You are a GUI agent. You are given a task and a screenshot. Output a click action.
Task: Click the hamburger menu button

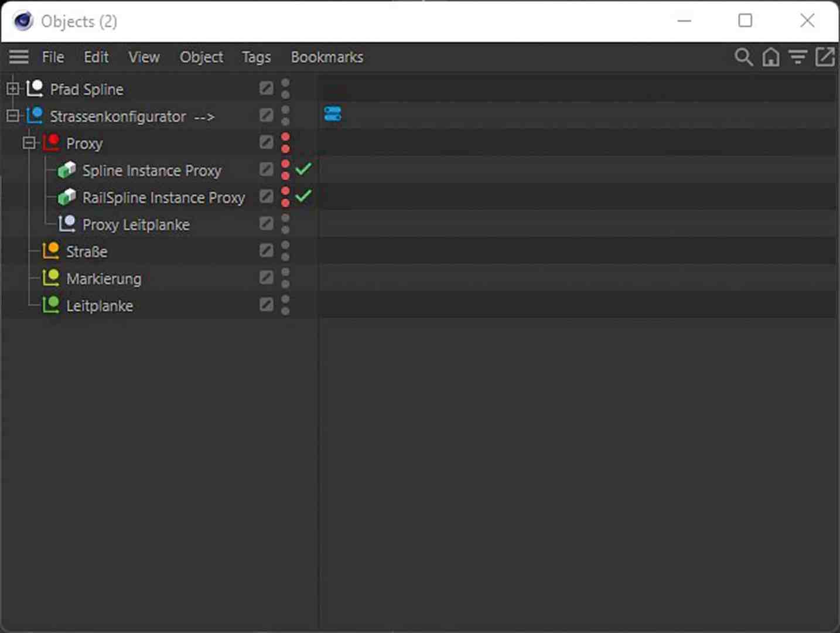click(x=18, y=57)
